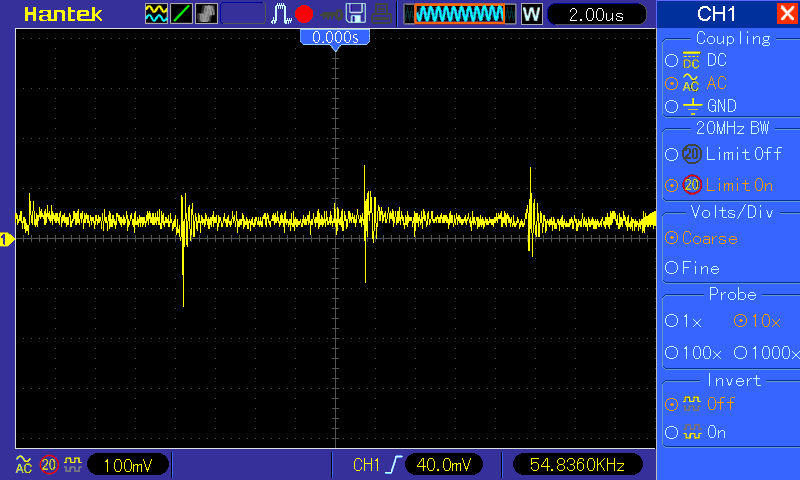This screenshot has height=480, width=800.
Task: Click the 0.000s trigger position marker
Action: click(335, 38)
